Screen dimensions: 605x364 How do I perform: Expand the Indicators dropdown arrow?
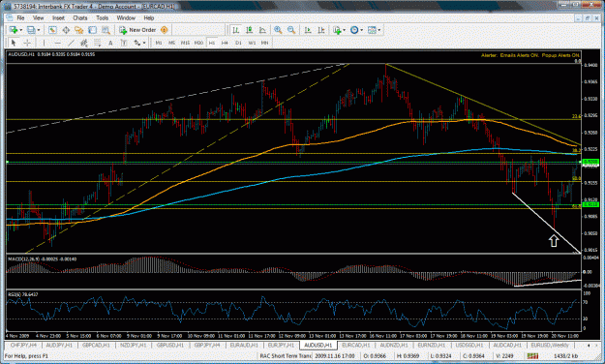[345, 30]
